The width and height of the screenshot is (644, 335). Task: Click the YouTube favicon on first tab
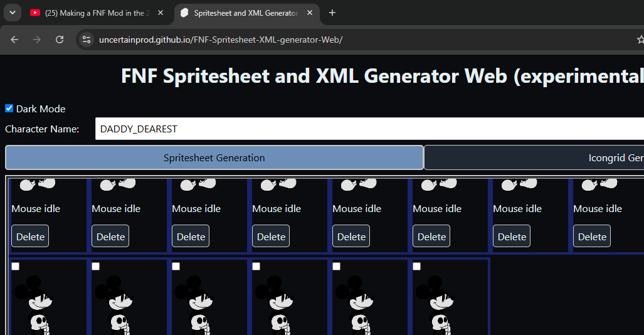coord(35,13)
